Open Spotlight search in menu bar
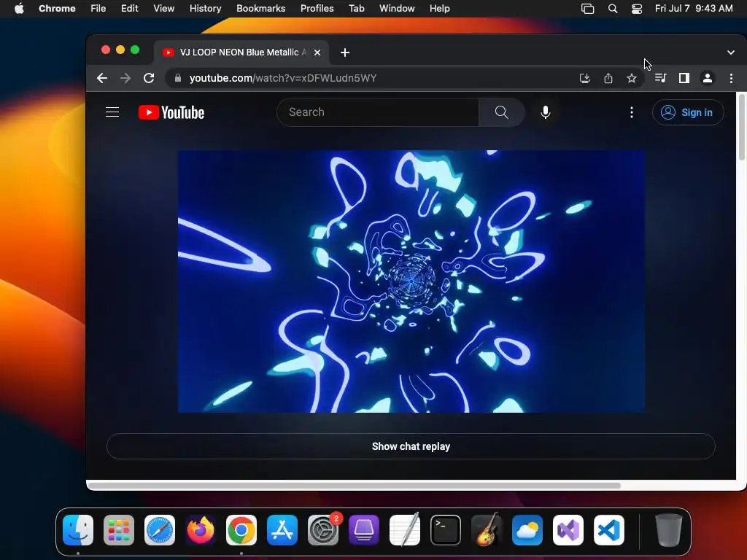Image resolution: width=747 pixels, height=560 pixels. pyautogui.click(x=613, y=9)
